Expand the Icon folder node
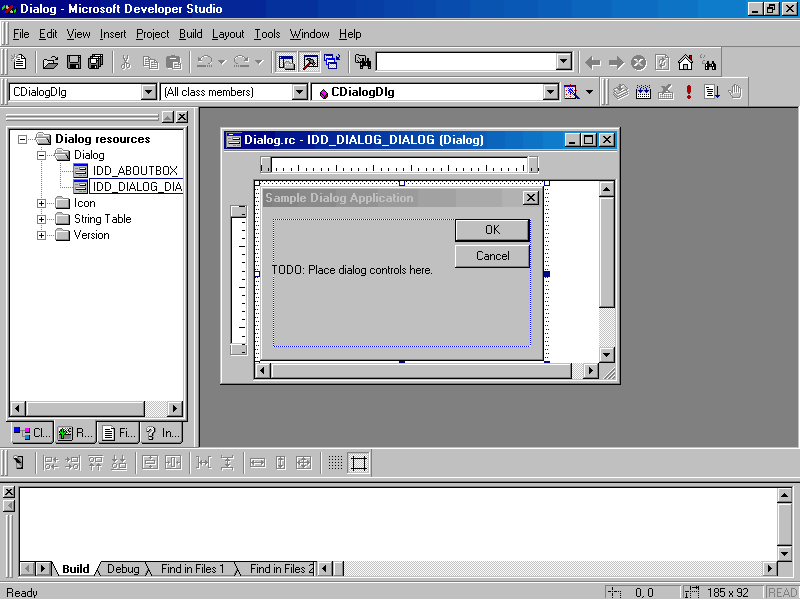Viewport: 800px width, 600px height. coord(42,203)
